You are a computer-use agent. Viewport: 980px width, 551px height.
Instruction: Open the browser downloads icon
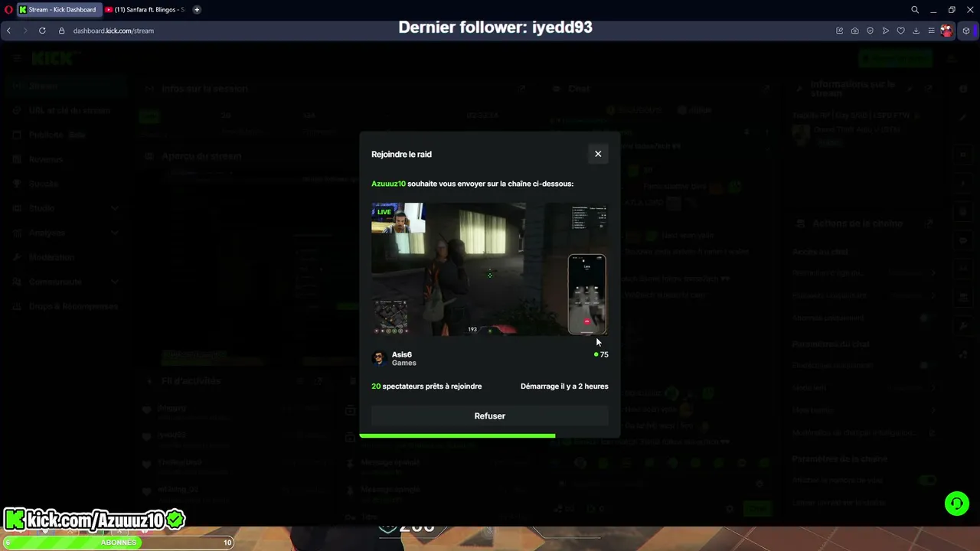916,31
